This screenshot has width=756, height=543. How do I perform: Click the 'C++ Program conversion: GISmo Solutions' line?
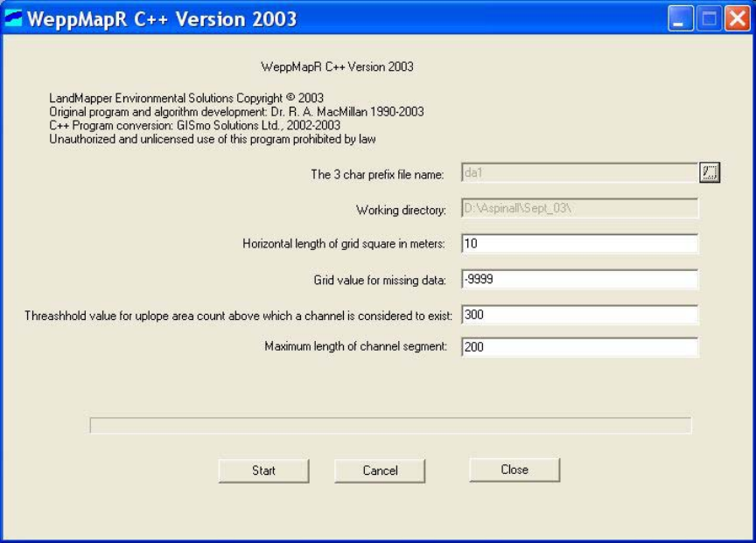(x=195, y=125)
